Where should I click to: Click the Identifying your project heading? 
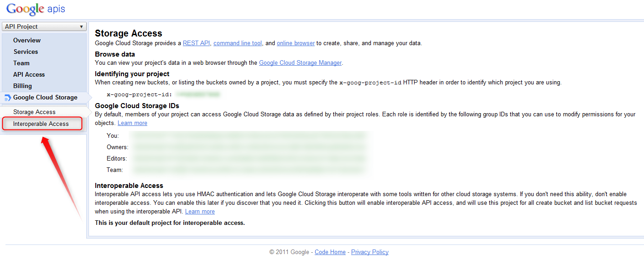(x=132, y=74)
